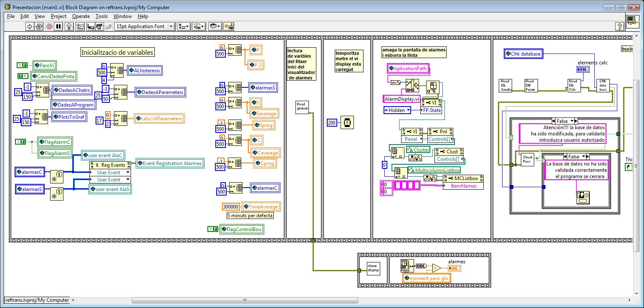Select Build Path node below AplicationPath
Viewport: 644px width, 308px height.
[412, 85]
